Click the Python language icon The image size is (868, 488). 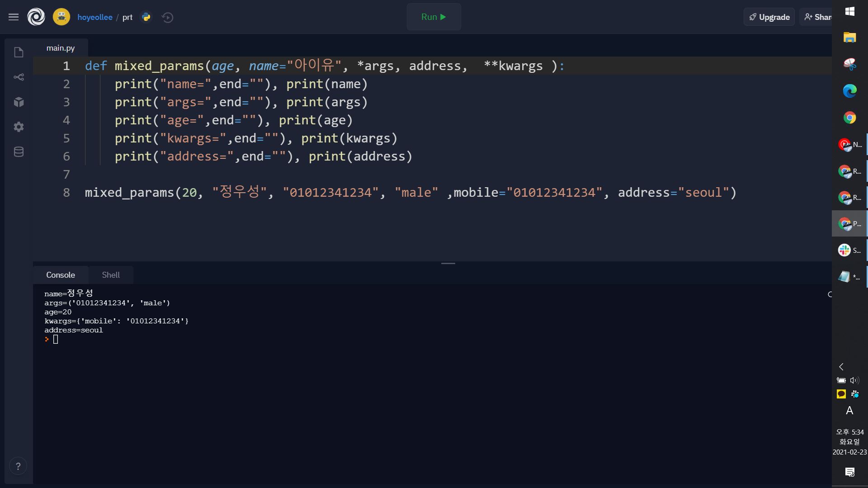[146, 17]
